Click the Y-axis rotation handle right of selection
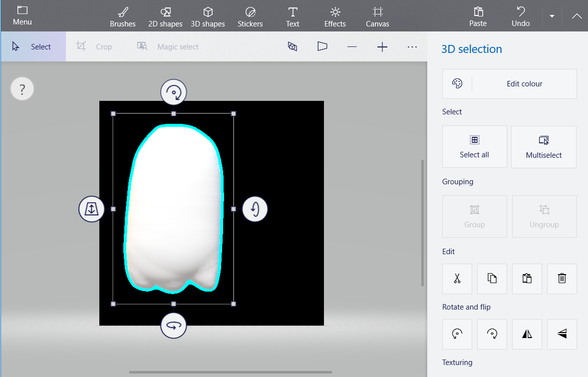 tap(255, 209)
